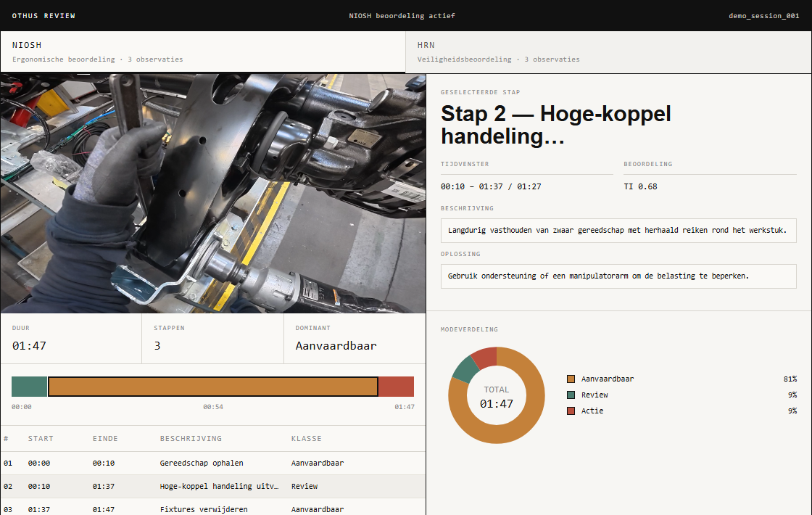Click the demo_session_001 session label
Screen dimensions: 812x515
coord(764,15)
